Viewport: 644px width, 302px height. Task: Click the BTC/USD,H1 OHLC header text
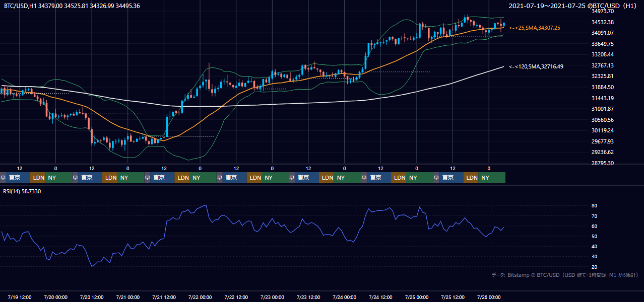pos(72,6)
